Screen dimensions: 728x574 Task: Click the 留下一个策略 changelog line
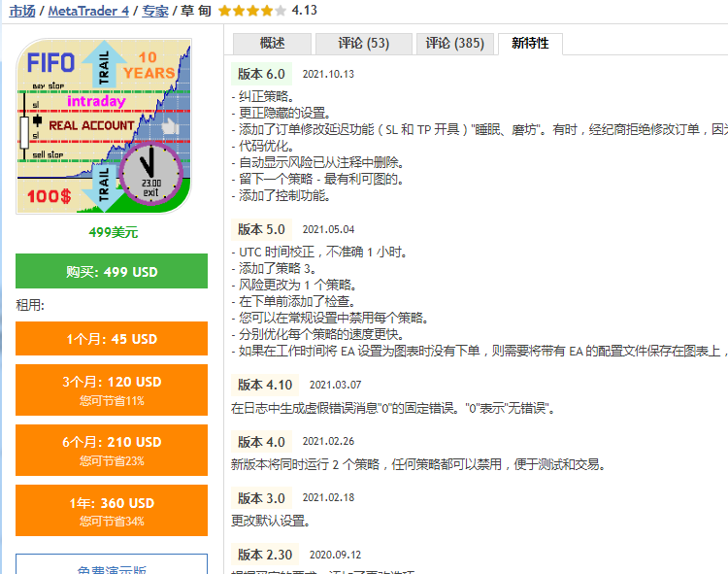318,179
